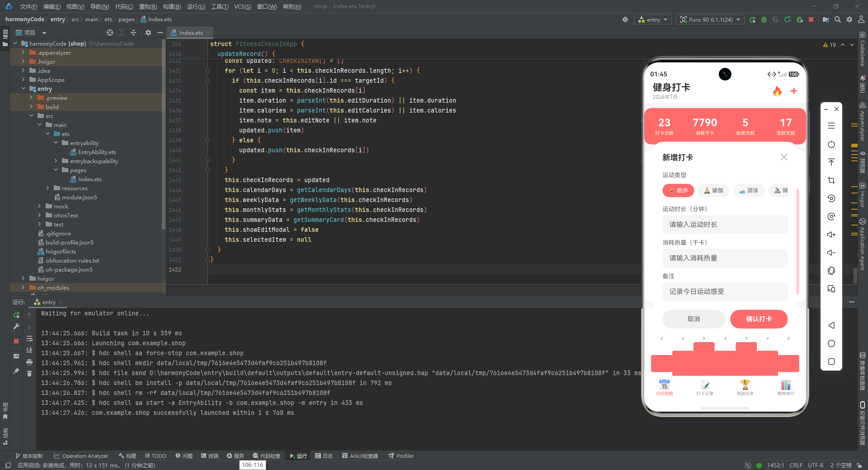Open the Project Structure folder icon

[x=826, y=20]
